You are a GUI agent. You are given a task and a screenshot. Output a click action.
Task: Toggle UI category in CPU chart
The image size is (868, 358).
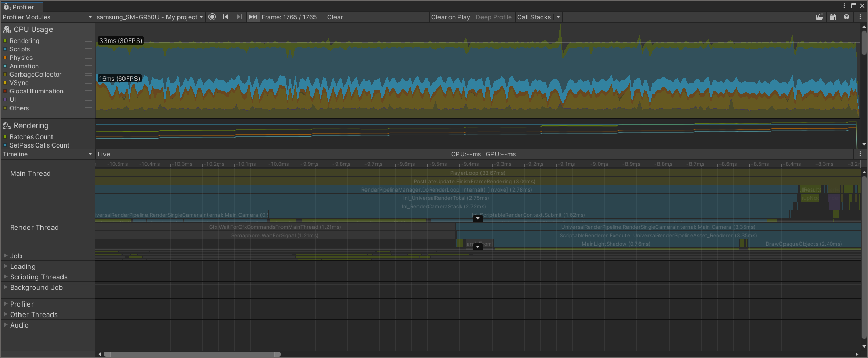click(5, 100)
